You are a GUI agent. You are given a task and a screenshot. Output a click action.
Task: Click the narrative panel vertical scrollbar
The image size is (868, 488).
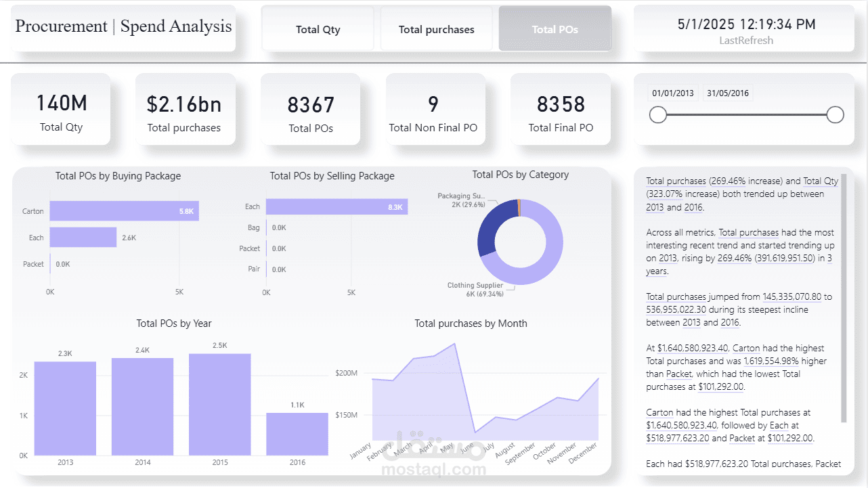[844, 298]
